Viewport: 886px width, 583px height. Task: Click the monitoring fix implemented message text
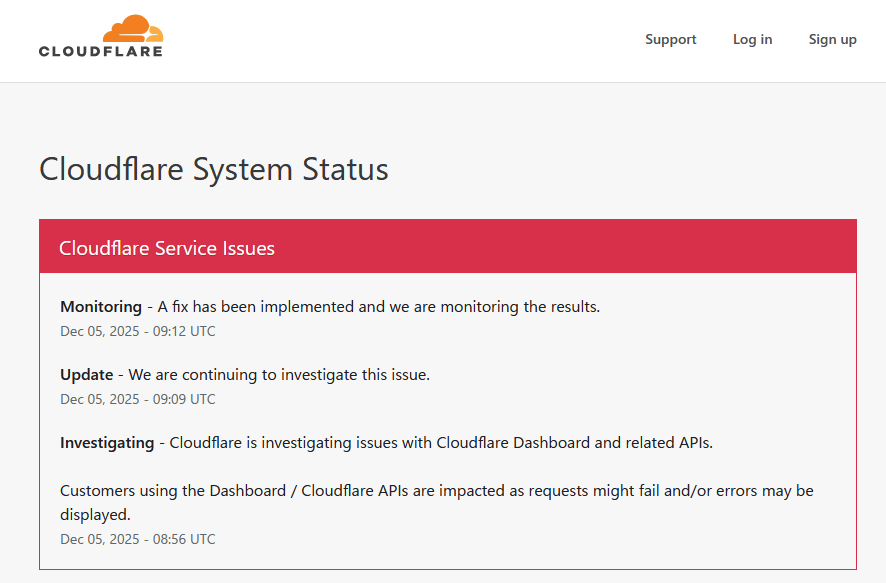pyautogui.click(x=375, y=306)
